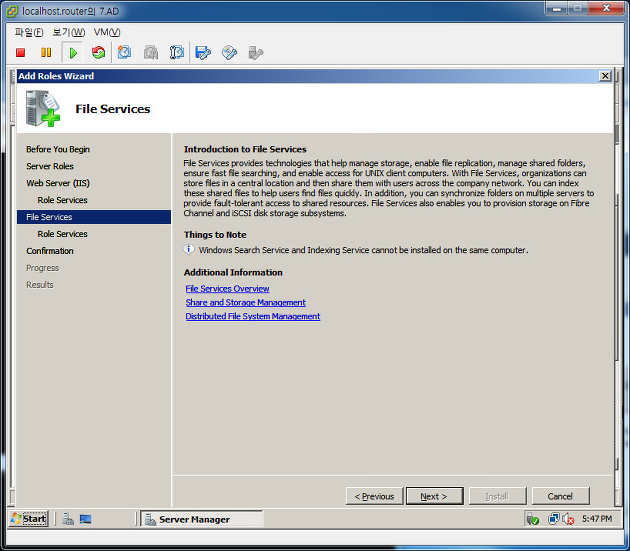
Task: Click the Previous button
Action: point(374,496)
